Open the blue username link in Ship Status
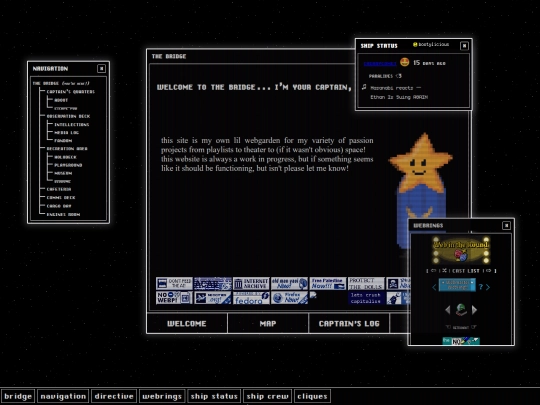The image size is (540, 405). click(380, 64)
